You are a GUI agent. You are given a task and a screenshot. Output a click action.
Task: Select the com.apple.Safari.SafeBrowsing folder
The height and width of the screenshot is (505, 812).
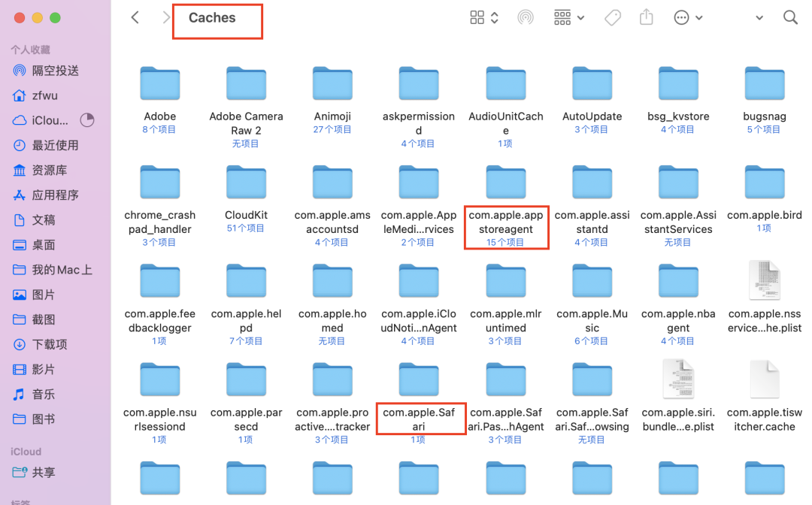tap(592, 380)
